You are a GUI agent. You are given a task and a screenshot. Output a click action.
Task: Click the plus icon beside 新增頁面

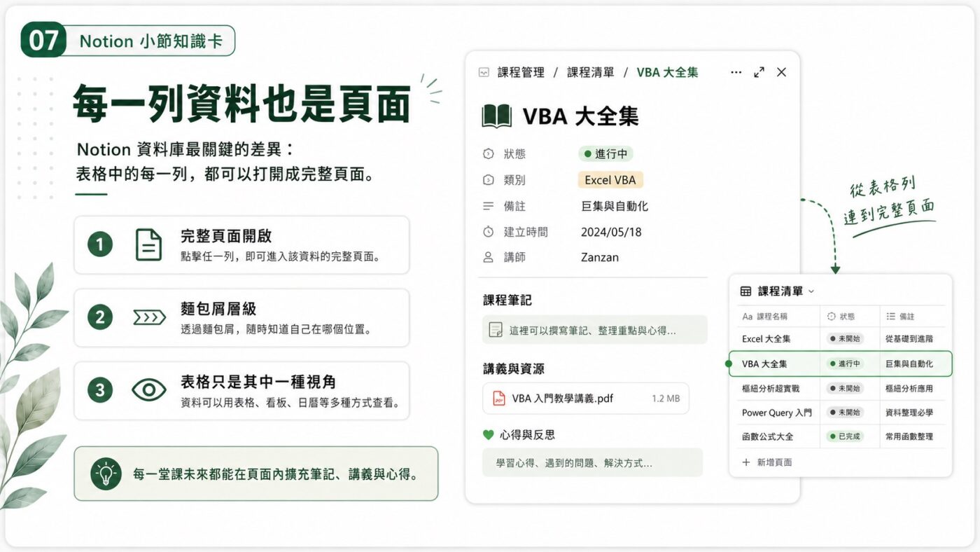(746, 462)
